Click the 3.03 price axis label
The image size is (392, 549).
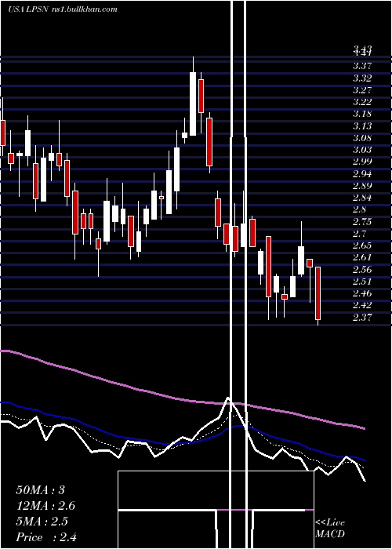click(362, 150)
